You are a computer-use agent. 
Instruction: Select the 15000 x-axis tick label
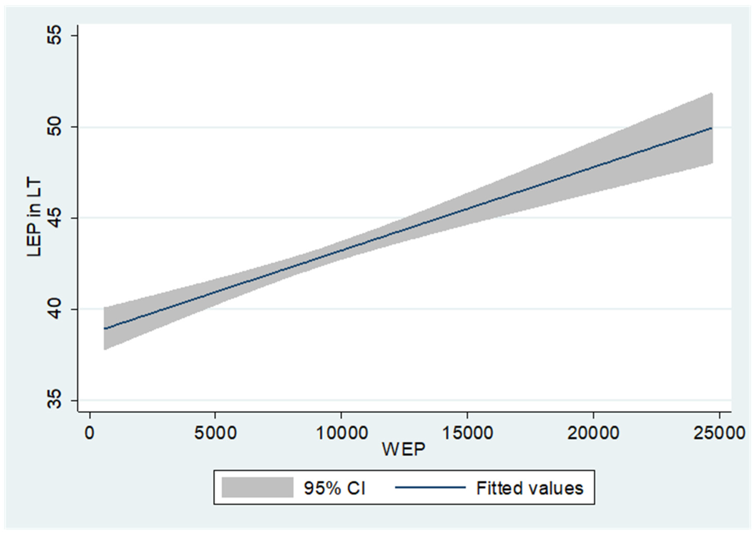[467, 433]
